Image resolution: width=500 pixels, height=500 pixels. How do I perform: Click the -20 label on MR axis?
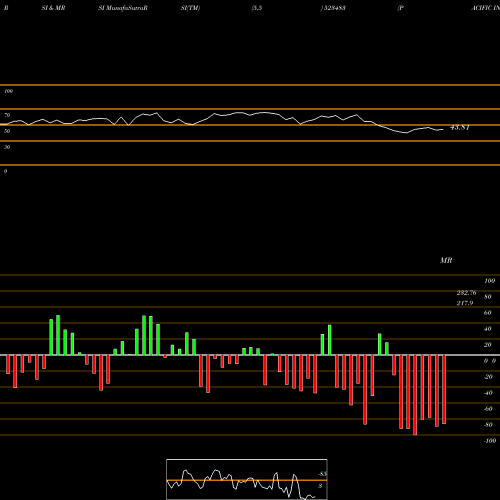[x=488, y=377]
